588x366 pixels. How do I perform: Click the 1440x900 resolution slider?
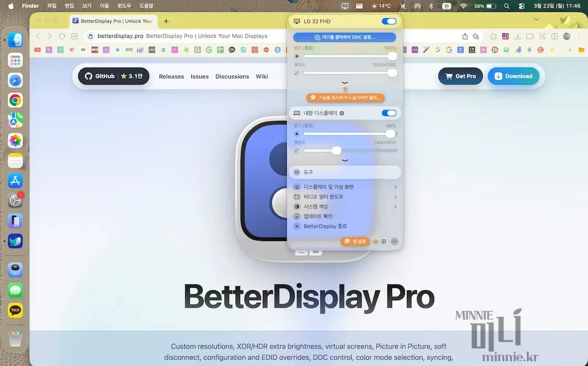pos(350,150)
